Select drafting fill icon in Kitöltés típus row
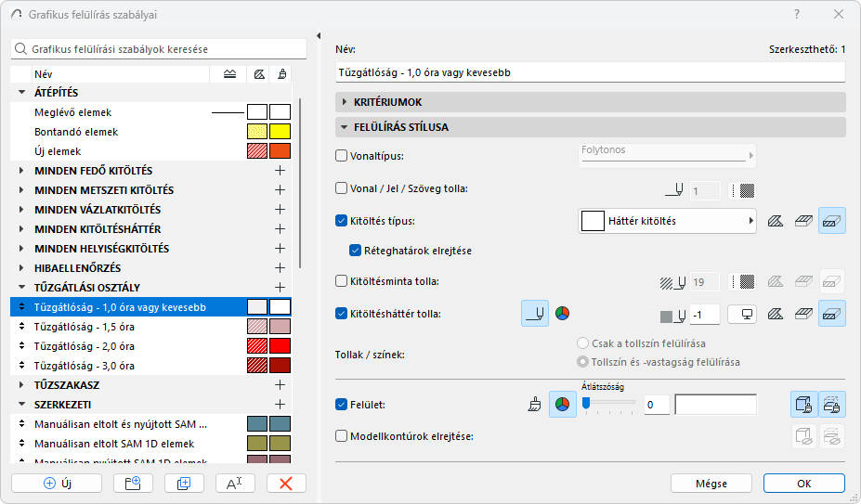Screen dimensions: 861x504 click(x=776, y=221)
